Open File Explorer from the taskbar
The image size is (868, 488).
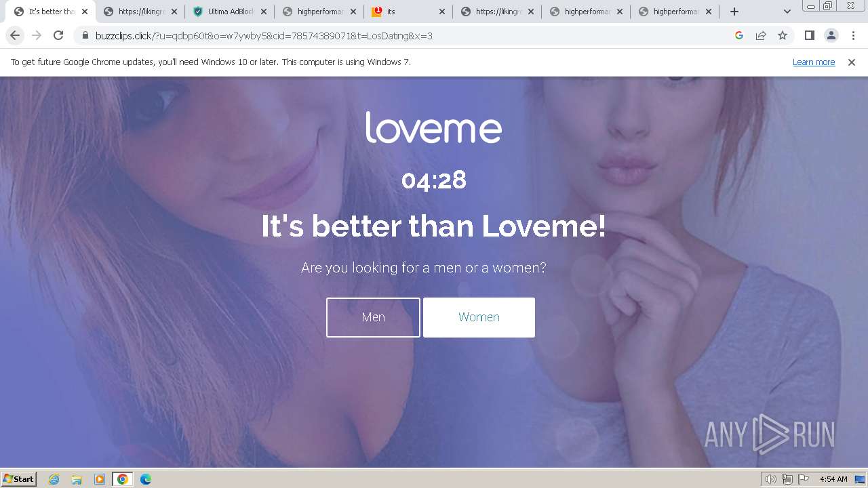pyautogui.click(x=77, y=479)
